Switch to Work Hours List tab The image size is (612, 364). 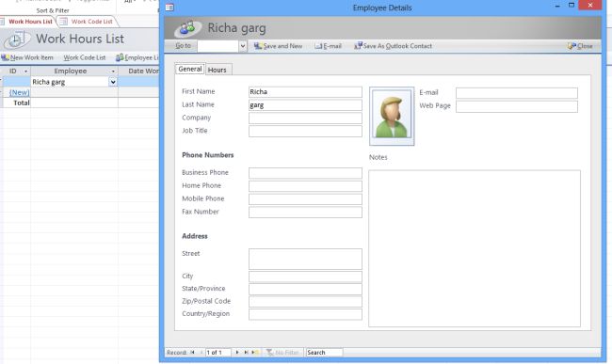[x=28, y=22]
